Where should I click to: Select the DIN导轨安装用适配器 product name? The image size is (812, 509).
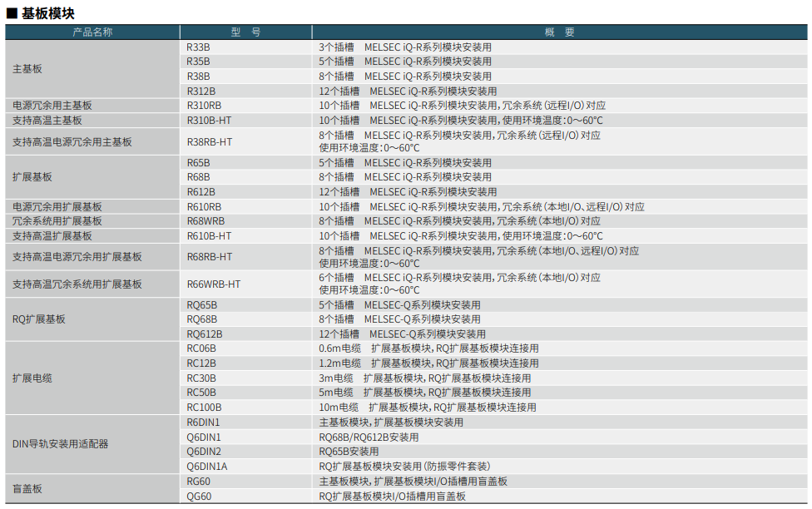60,444
